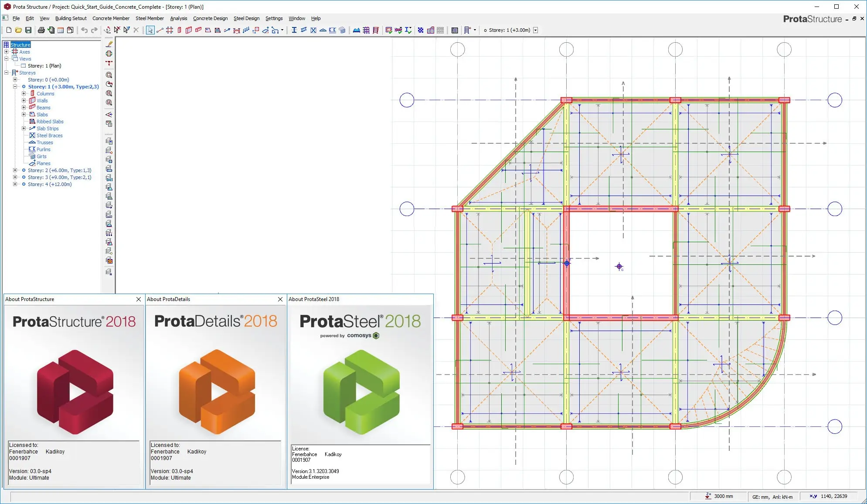Select Storey: 2 radio marker in tree
Image resolution: width=867 pixels, height=504 pixels.
24,170
